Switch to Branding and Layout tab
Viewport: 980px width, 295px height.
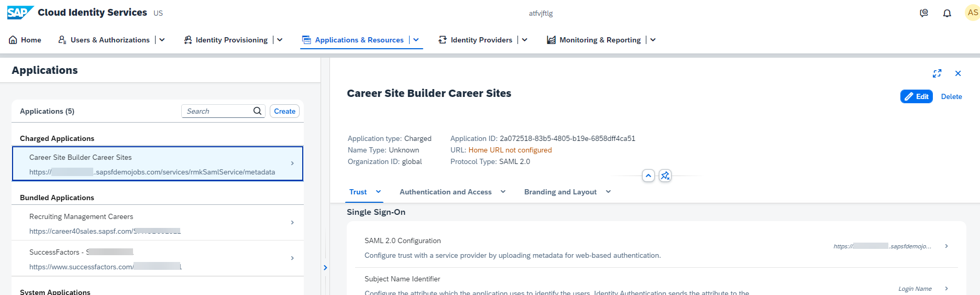click(x=560, y=192)
